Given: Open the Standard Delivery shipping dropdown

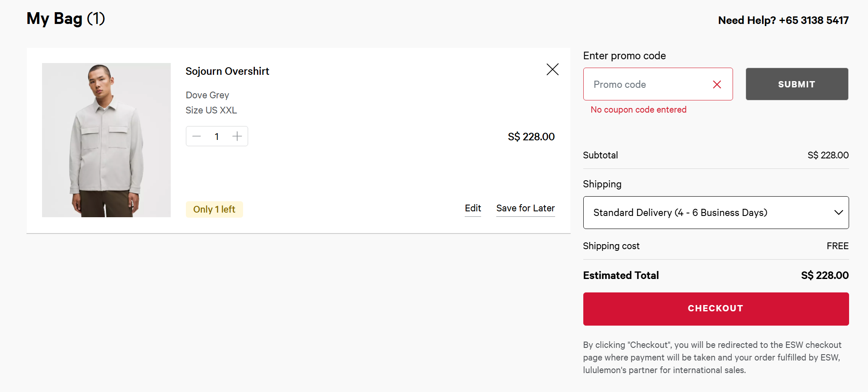Looking at the screenshot, I should pos(715,213).
